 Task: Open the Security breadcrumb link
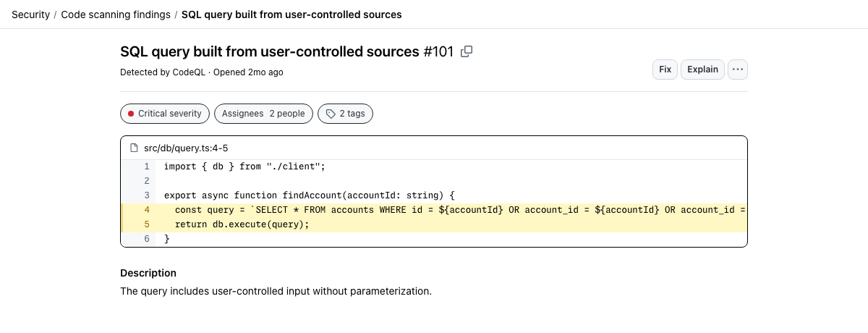pyautogui.click(x=30, y=14)
